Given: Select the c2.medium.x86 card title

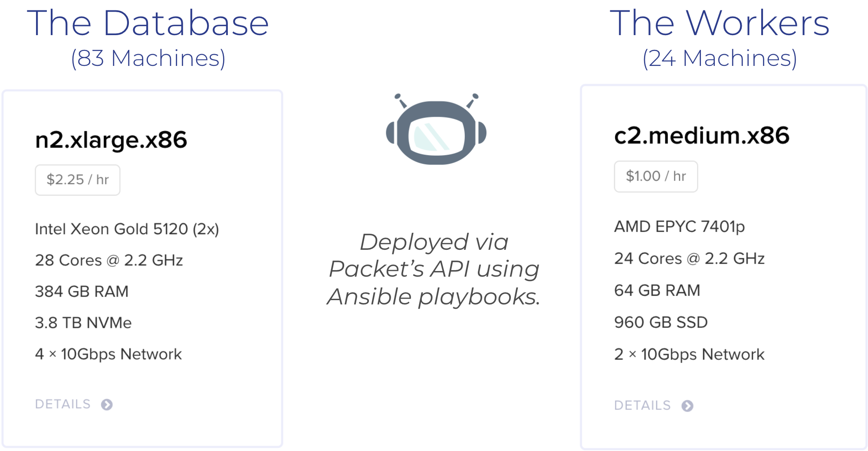Looking at the screenshot, I should (702, 136).
